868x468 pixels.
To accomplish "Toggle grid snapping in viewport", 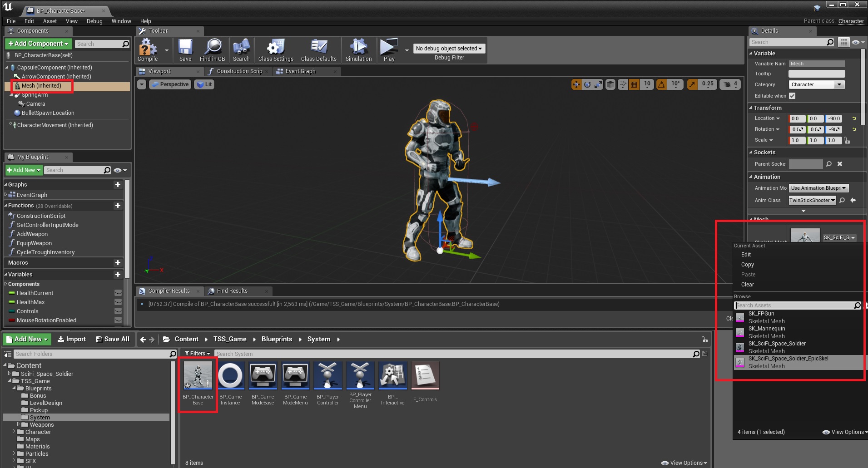I will coord(634,84).
